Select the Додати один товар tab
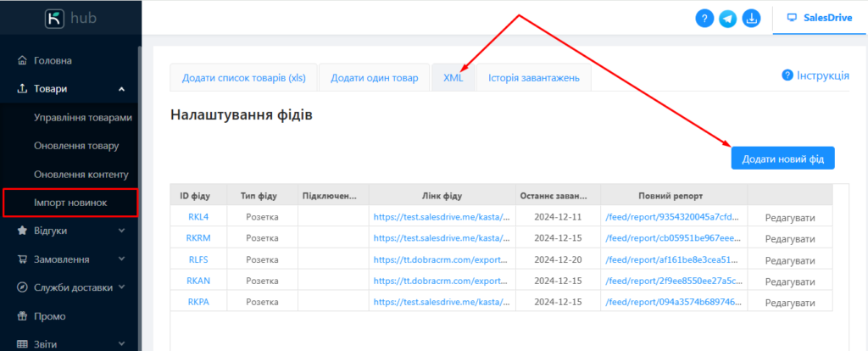868x351 pixels. pyautogui.click(x=374, y=78)
